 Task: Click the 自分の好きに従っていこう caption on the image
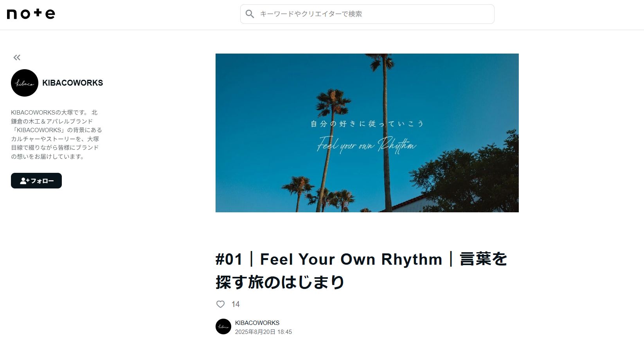[367, 124]
